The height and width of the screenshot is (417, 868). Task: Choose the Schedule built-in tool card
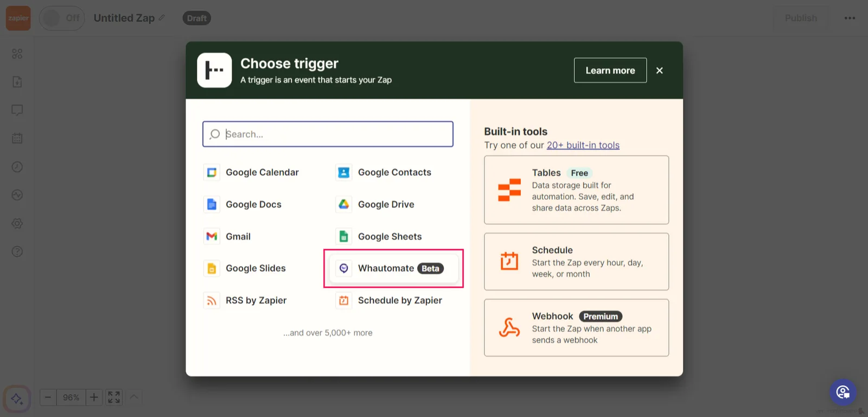(x=576, y=262)
